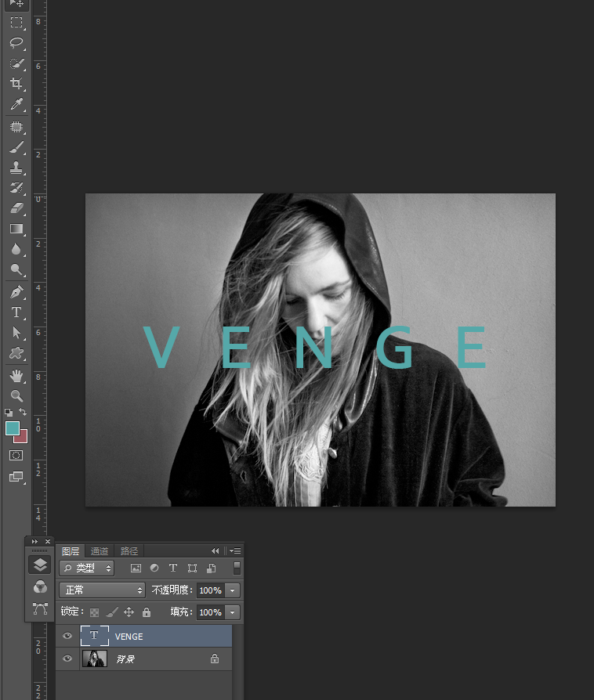
Task: Select the Zoom tool
Action: pos(16,396)
